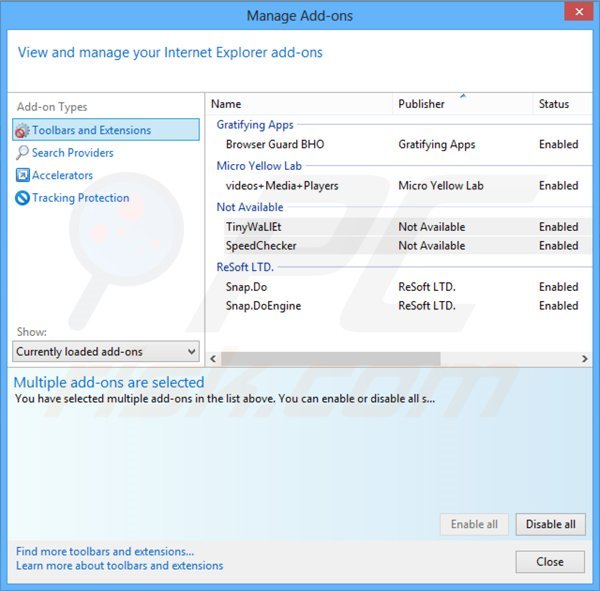
Task: Select the TinyWaLIEt add-on row
Action: pyautogui.click(x=407, y=227)
